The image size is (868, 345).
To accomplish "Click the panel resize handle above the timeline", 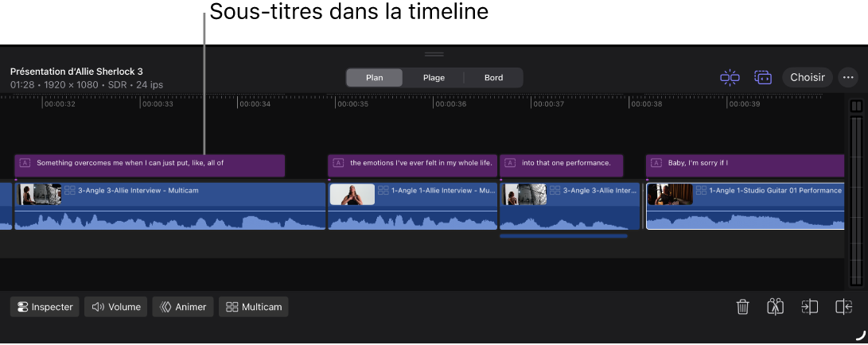I will 434,54.
